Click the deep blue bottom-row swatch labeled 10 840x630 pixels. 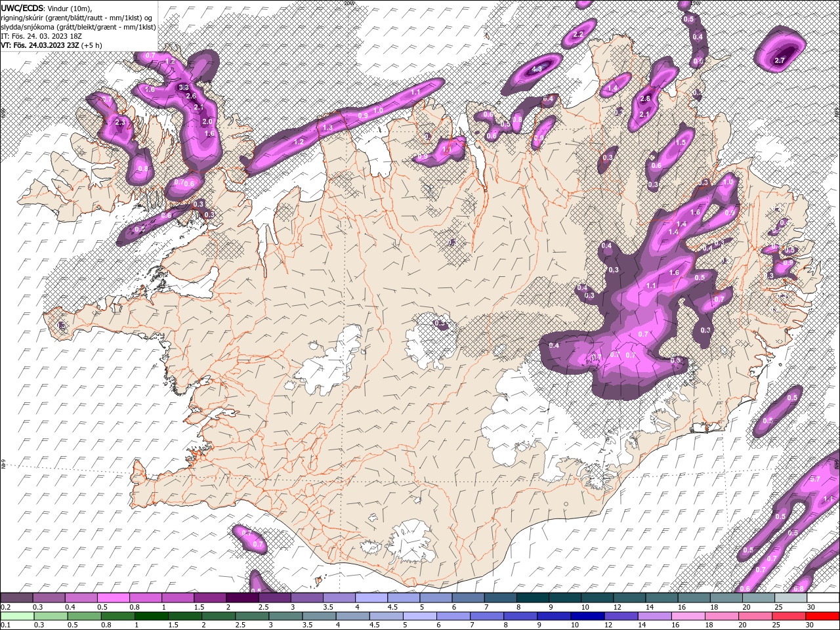(587, 616)
